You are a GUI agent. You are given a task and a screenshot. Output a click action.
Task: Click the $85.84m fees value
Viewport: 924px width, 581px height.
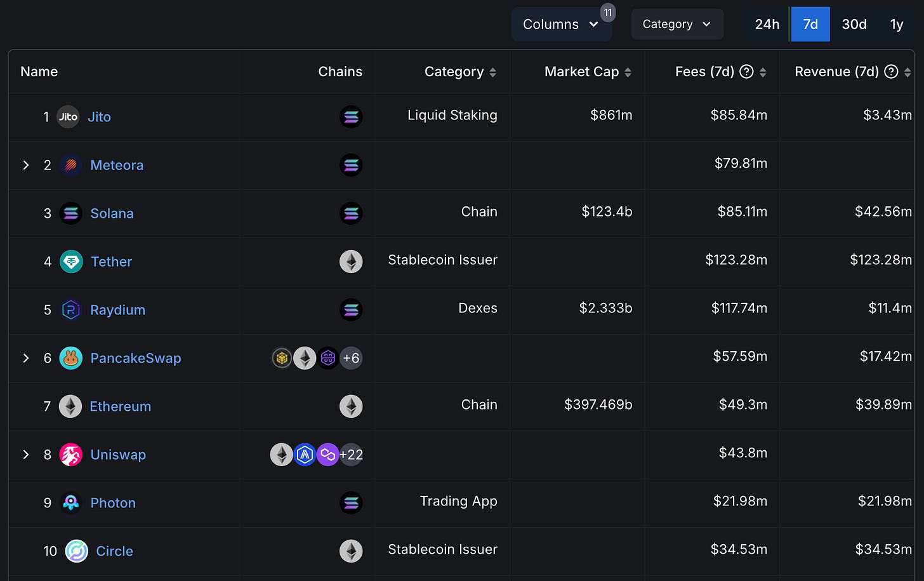(739, 115)
